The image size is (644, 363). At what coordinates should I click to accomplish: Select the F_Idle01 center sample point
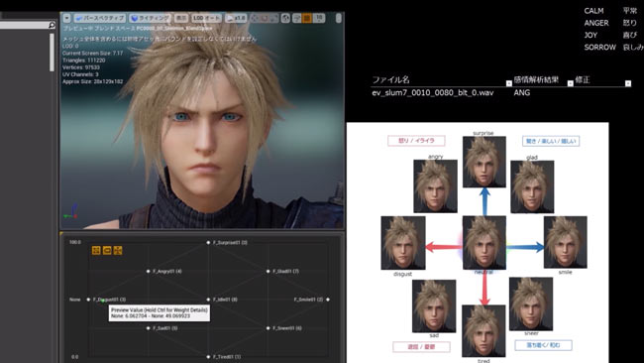(x=208, y=300)
